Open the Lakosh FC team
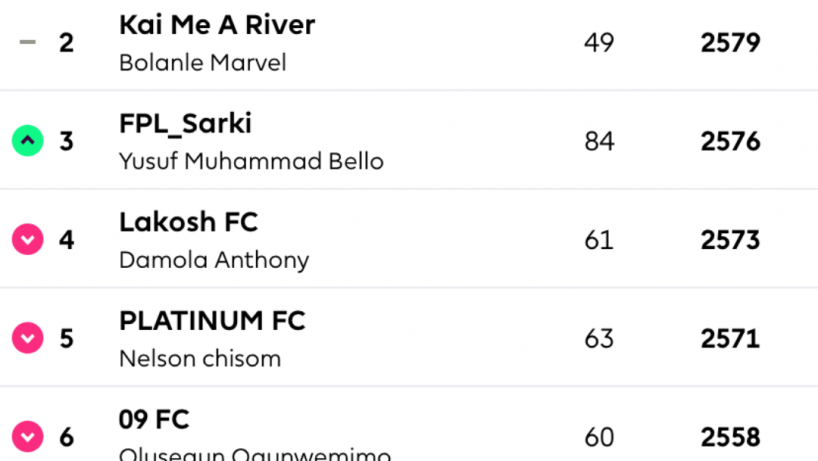Screen dimensions: 818x461 click(x=188, y=222)
